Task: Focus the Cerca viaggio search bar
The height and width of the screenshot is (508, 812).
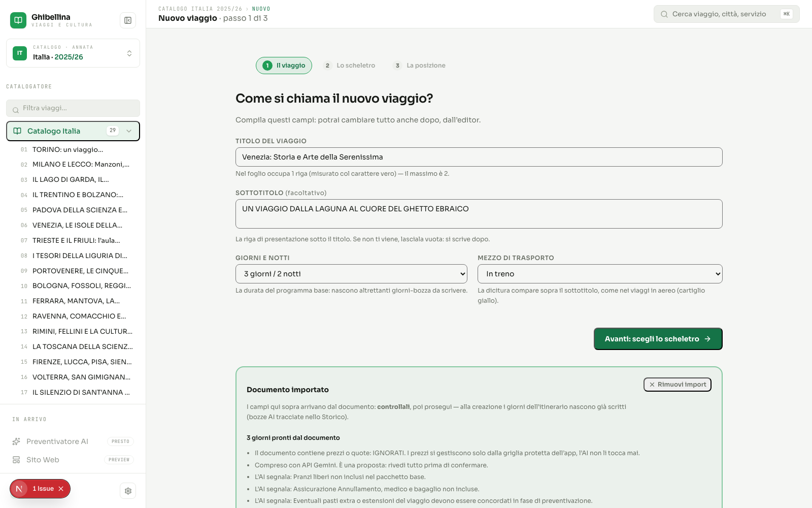Action: [x=726, y=14]
